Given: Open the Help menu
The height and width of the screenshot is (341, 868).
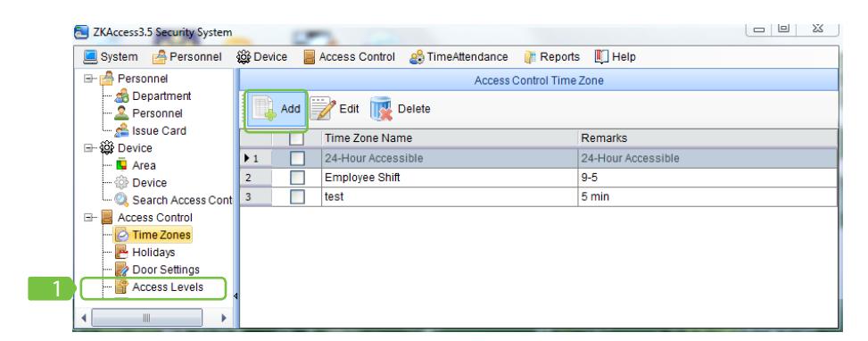Looking at the screenshot, I should click(x=615, y=57).
